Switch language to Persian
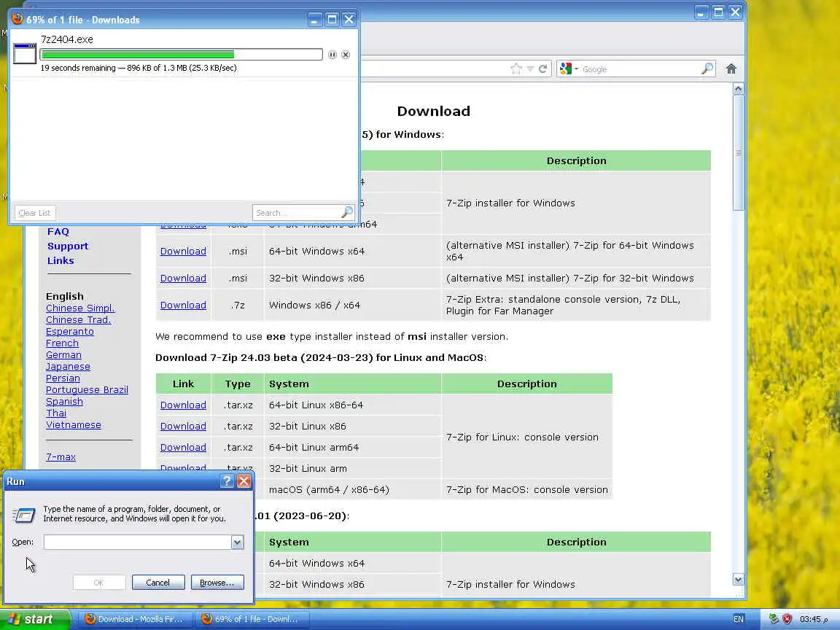The image size is (840, 630). (63, 378)
